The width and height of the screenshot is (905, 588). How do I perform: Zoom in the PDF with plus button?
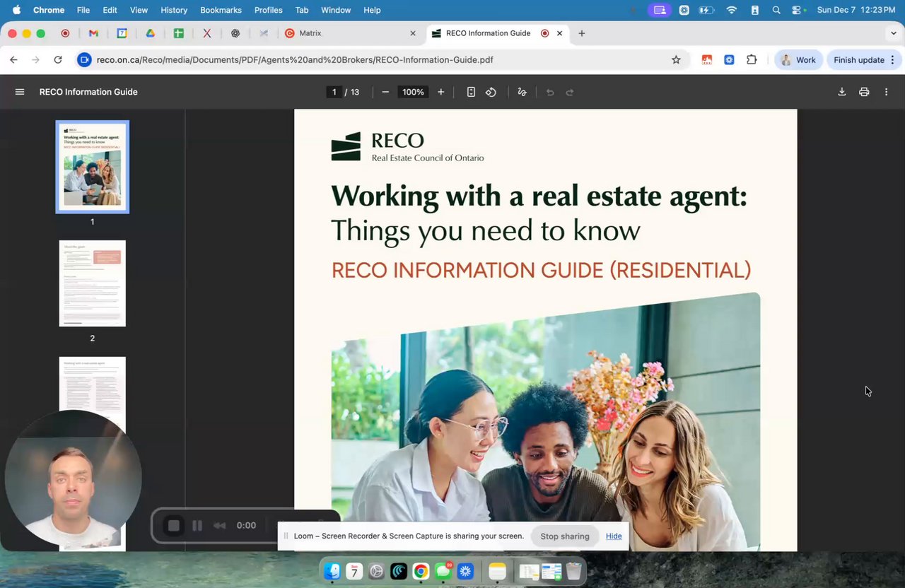(x=441, y=92)
